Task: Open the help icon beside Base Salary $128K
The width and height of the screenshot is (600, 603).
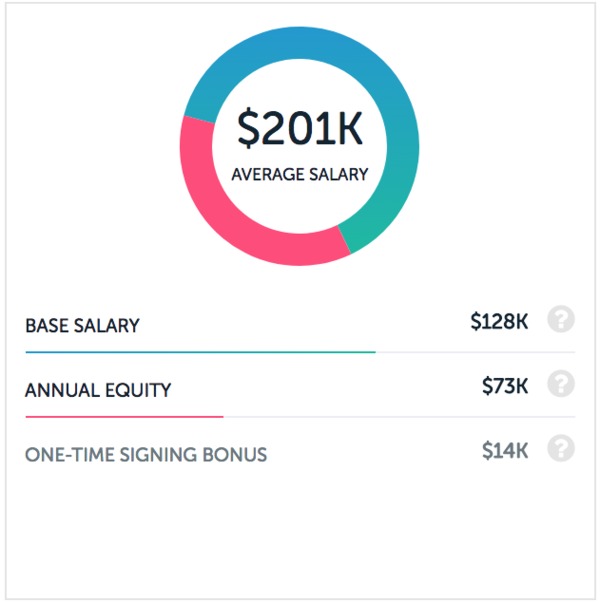Action: point(561,319)
